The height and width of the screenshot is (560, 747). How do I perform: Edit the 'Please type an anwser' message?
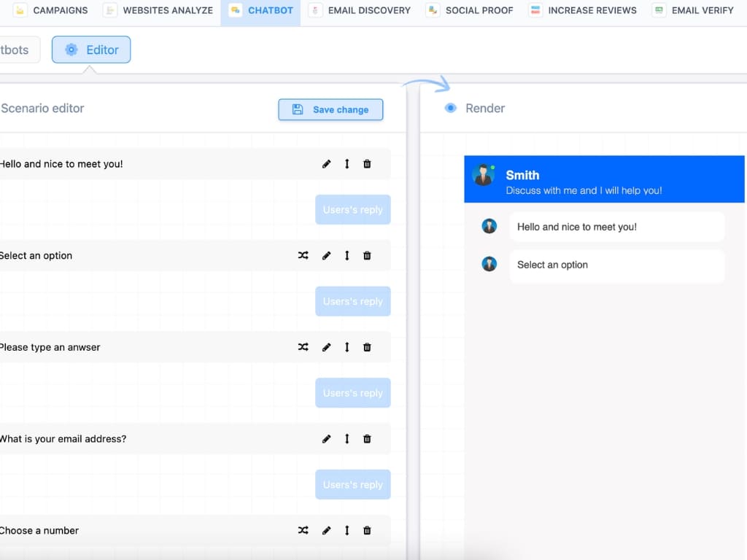tap(326, 347)
